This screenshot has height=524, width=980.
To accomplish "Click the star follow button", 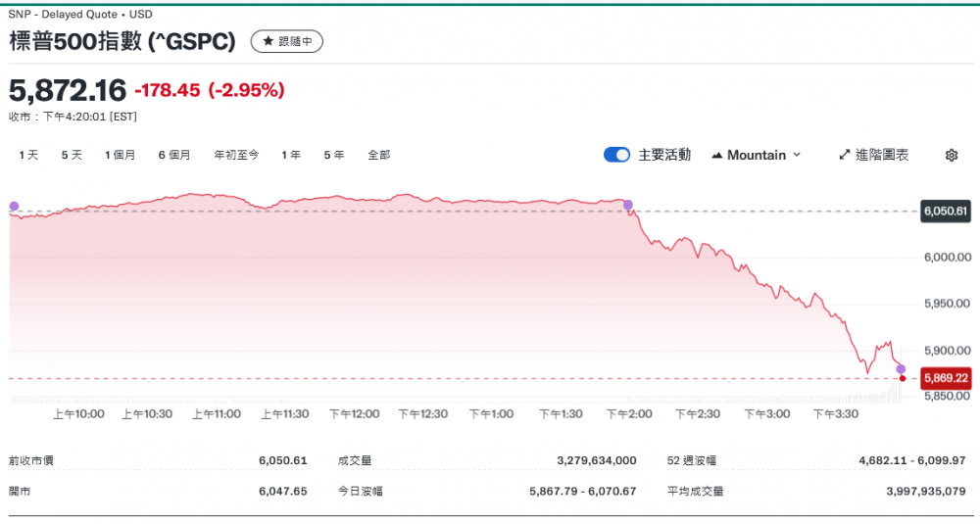I will point(286,41).
